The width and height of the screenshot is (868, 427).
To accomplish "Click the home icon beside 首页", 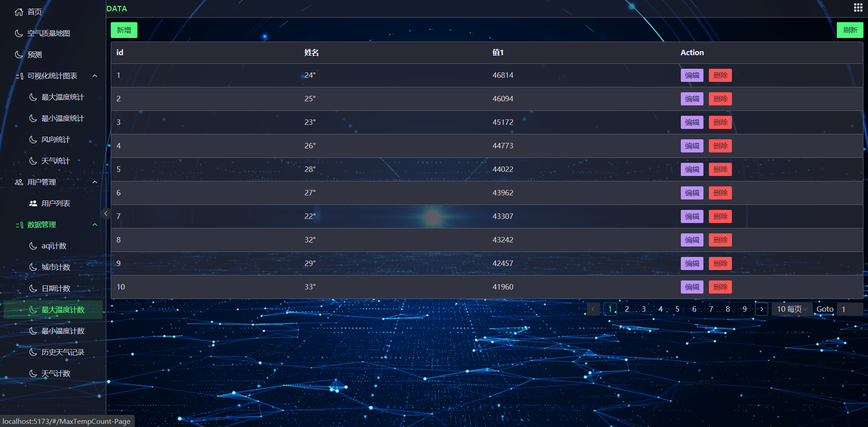I will (x=18, y=12).
